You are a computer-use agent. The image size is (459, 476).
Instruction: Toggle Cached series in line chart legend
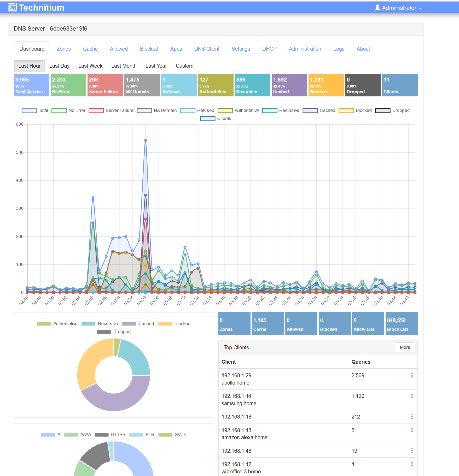click(x=319, y=111)
